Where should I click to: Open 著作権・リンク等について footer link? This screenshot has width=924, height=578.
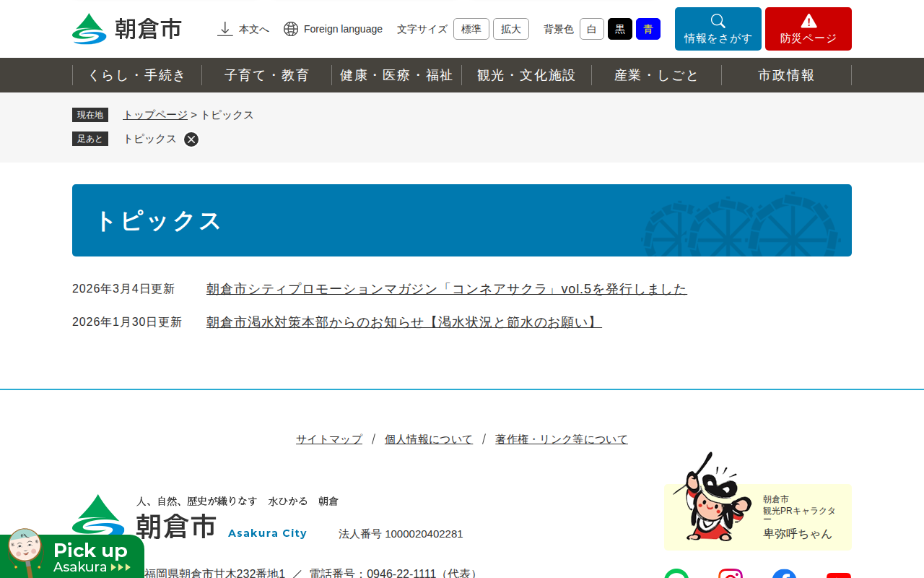point(562,439)
